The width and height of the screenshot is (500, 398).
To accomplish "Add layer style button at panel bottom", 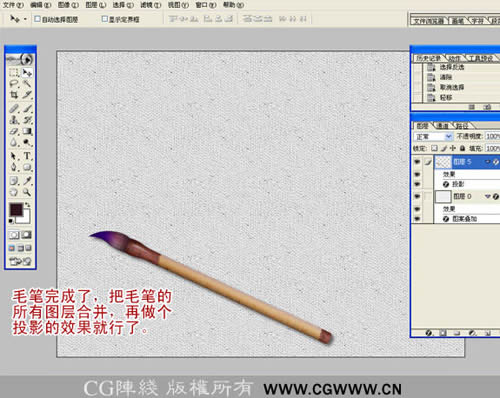I will 429,333.
